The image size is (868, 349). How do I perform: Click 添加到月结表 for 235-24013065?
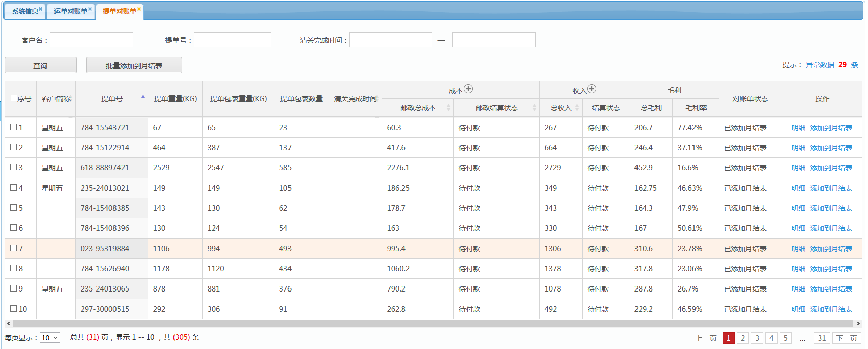coord(831,289)
